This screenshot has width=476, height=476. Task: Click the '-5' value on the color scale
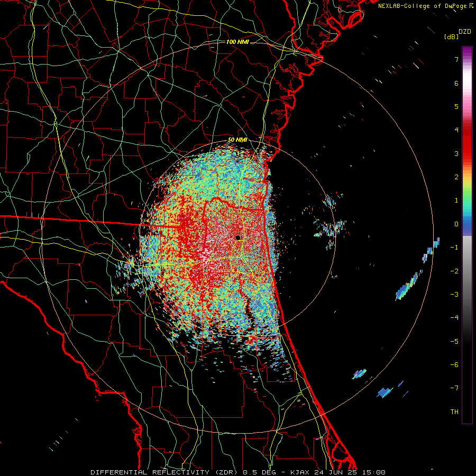(x=454, y=342)
